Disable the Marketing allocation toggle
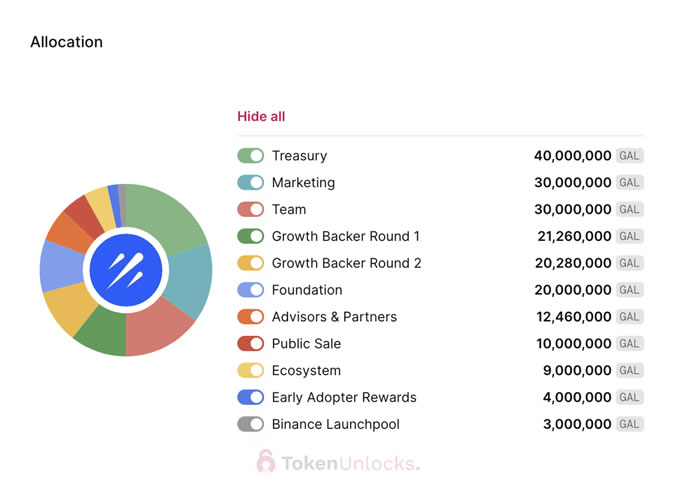 pyautogui.click(x=250, y=183)
